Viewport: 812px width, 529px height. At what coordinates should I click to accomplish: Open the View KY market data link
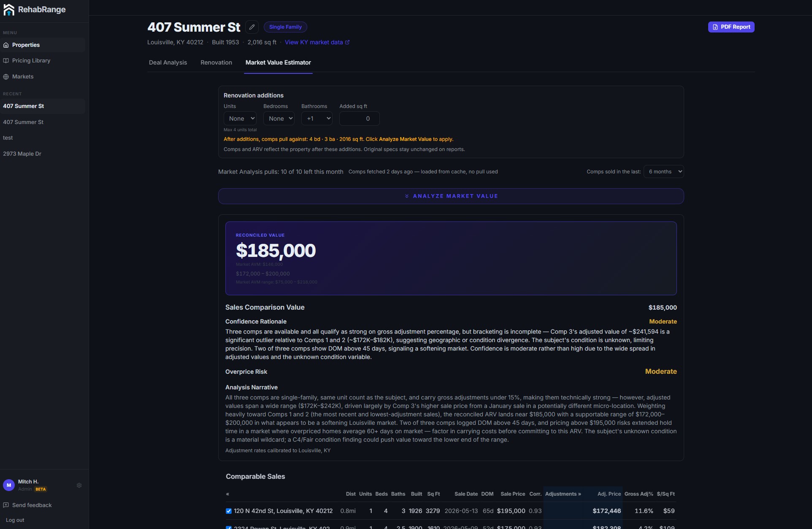point(317,42)
